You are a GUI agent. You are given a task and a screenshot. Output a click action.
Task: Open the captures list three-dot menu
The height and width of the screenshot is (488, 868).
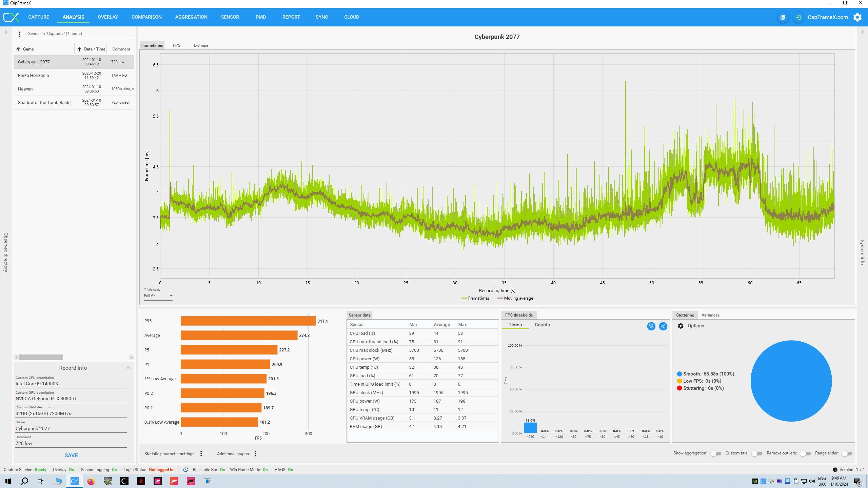(x=19, y=34)
